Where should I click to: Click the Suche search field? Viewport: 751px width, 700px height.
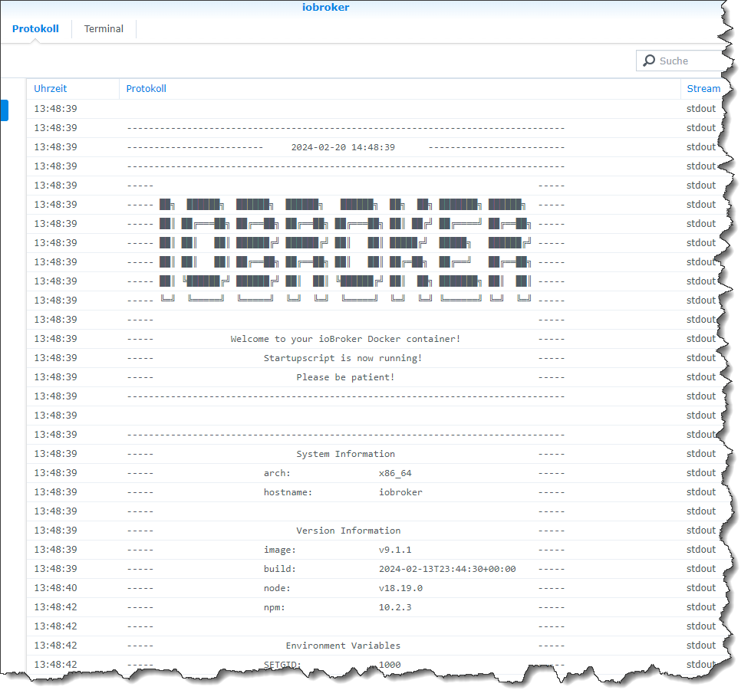[680, 61]
